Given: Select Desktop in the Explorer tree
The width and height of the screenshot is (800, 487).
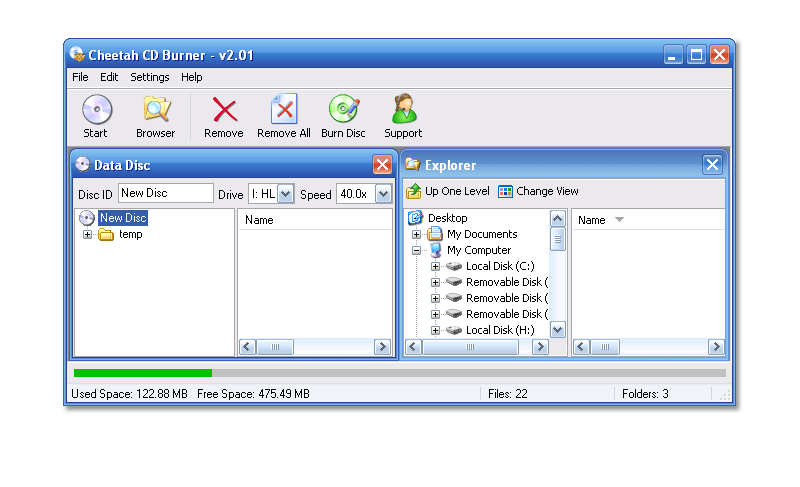Looking at the screenshot, I should tap(447, 218).
